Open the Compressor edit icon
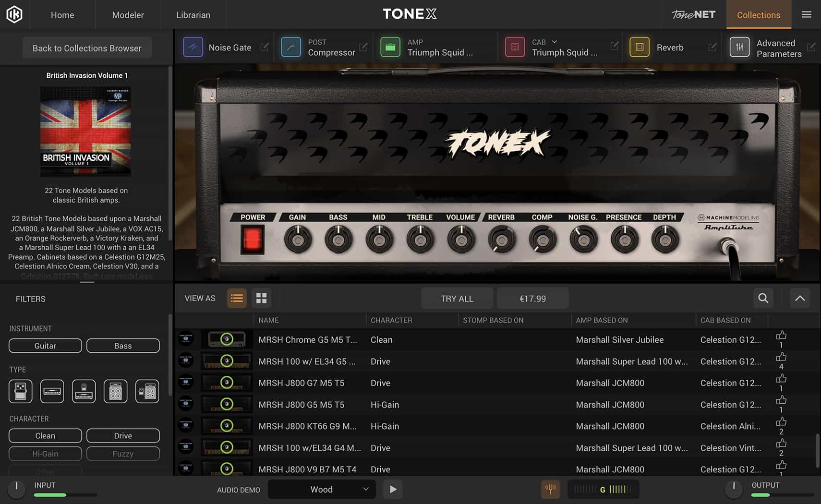Viewport: 821px width, 504px height. [x=363, y=47]
